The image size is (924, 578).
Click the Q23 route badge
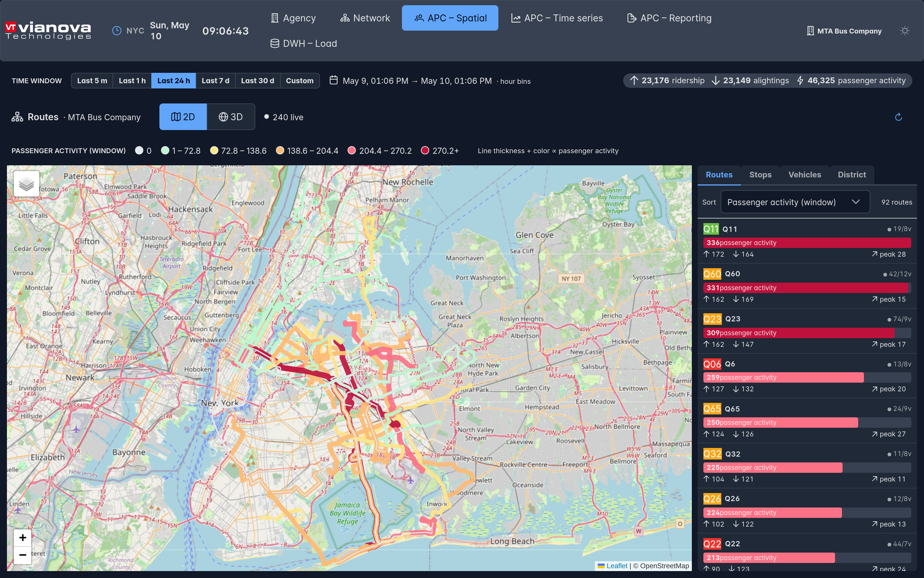point(712,319)
